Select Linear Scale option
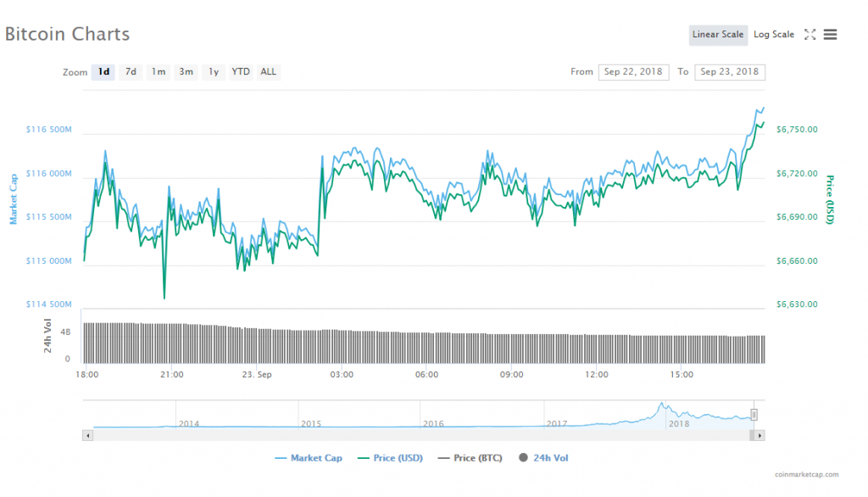Viewport: 868px width, 497px height. (717, 35)
